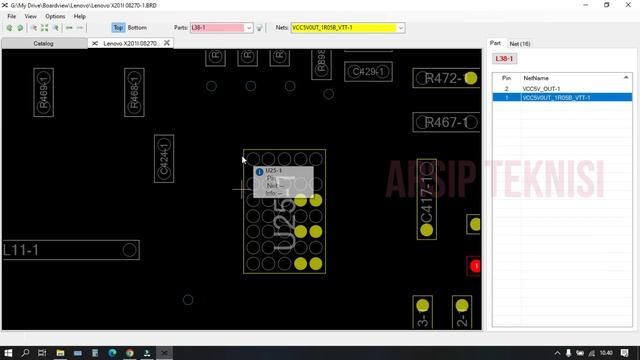Click the zoom icon right of fit icon
This screenshot has height=360, width=640.
click(56, 28)
